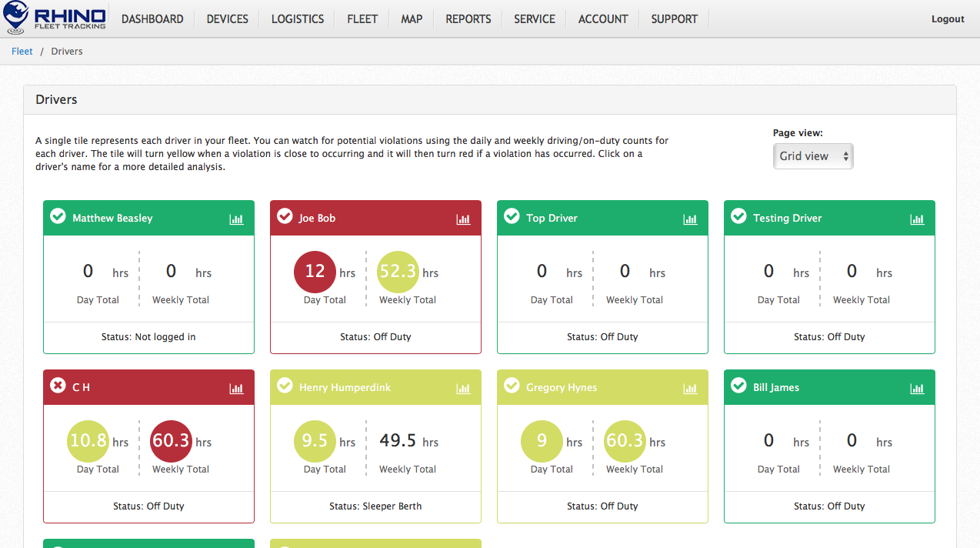
Task: Click Joe Bob's red 12 day total circle
Action: point(315,272)
